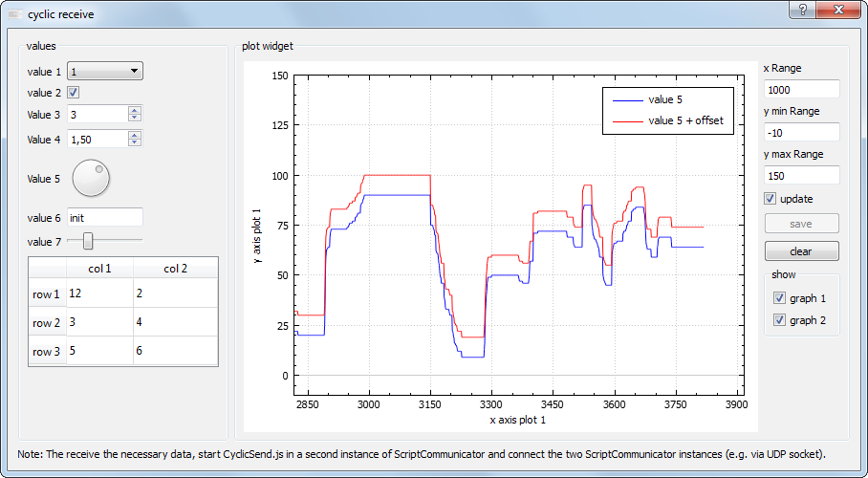The image size is (868, 478).
Task: Toggle the value 2 checkbox
Action: click(73, 93)
